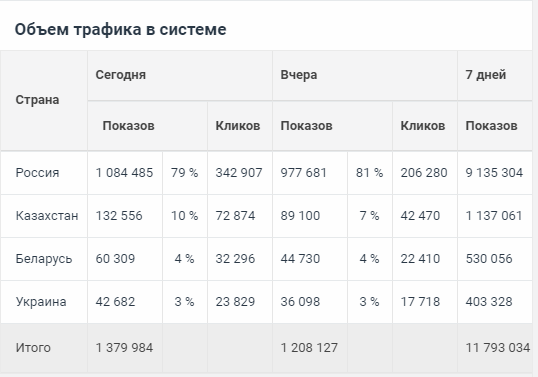The height and width of the screenshot is (377, 538).
Task: Click the '7 дней' column group header
Action: pyautogui.click(x=486, y=75)
